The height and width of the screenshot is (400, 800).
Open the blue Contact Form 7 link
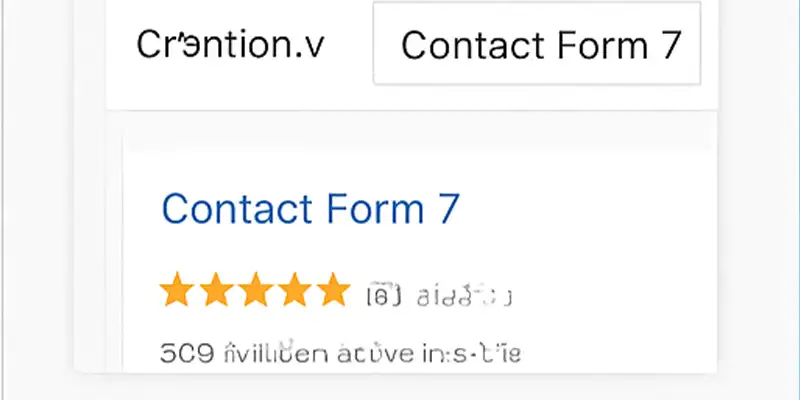click(310, 209)
